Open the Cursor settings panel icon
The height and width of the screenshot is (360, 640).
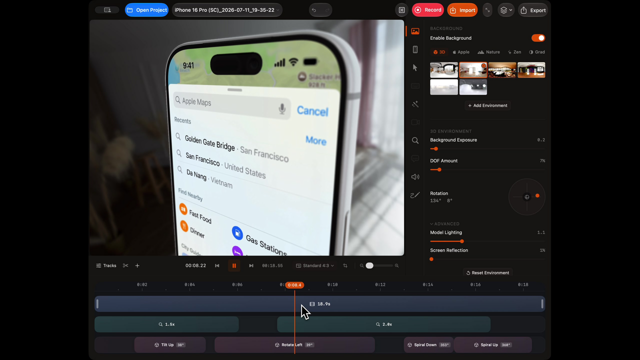pyautogui.click(x=415, y=68)
